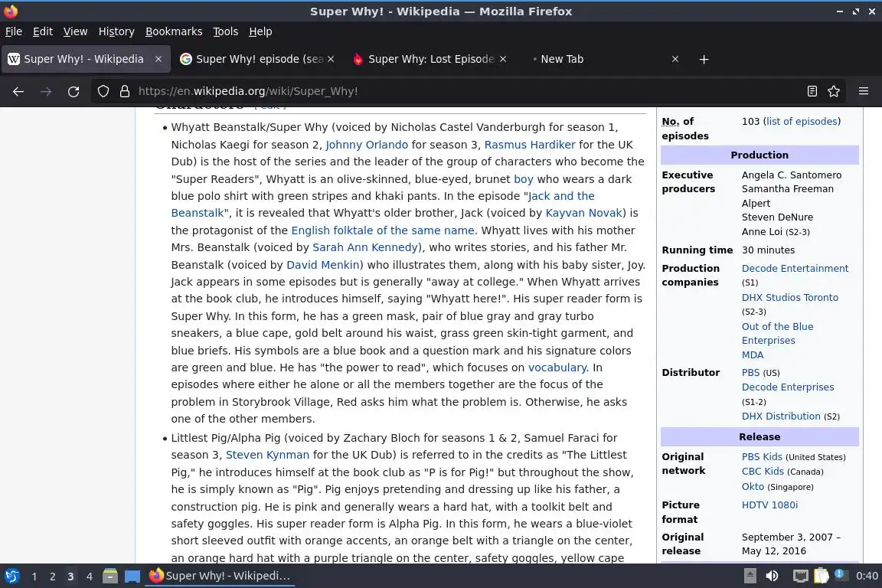Open the MDA link
The height and width of the screenshot is (588, 882).
(753, 355)
